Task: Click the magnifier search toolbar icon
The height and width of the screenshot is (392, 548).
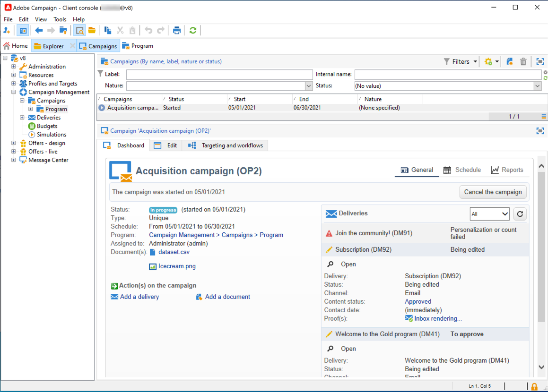Action: (x=80, y=30)
